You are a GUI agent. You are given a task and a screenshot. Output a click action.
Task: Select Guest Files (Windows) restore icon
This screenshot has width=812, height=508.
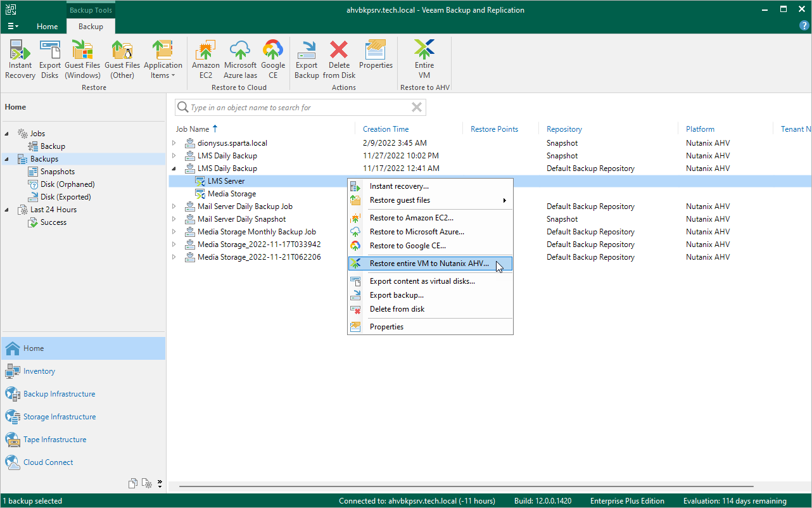(82, 59)
